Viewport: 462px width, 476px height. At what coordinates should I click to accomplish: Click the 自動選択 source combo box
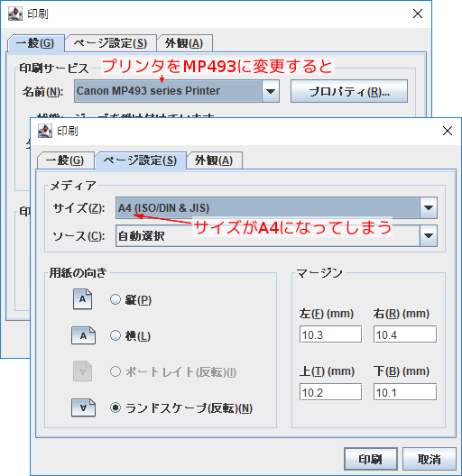[x=276, y=236]
